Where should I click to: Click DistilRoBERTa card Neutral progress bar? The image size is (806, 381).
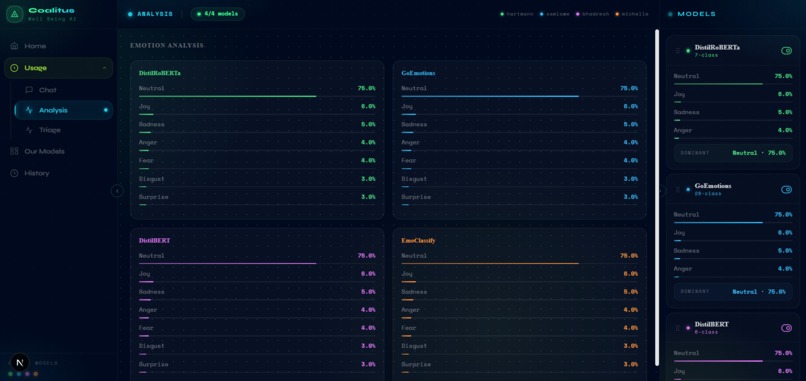point(257,96)
